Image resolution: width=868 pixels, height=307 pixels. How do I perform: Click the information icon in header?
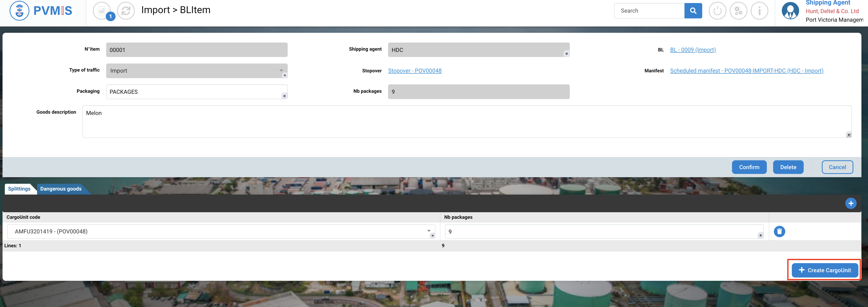pos(759,11)
